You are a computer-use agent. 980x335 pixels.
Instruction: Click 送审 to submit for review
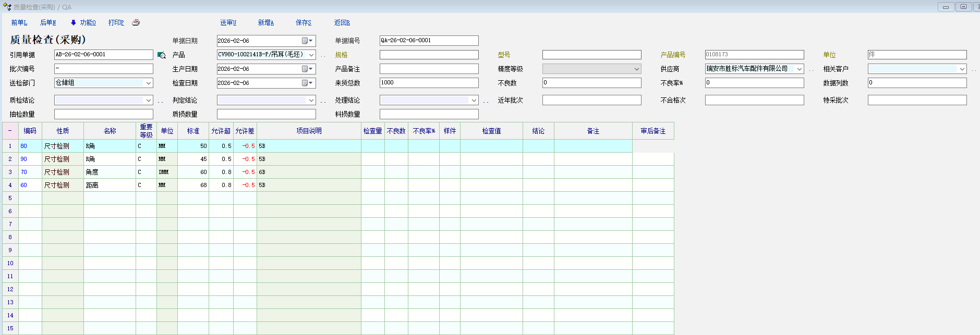pyautogui.click(x=228, y=22)
